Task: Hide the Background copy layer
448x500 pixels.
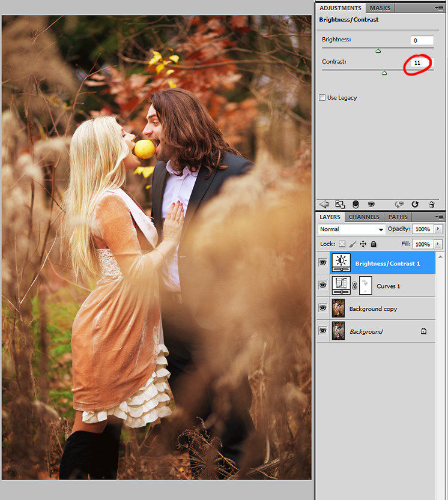Action: coord(323,308)
